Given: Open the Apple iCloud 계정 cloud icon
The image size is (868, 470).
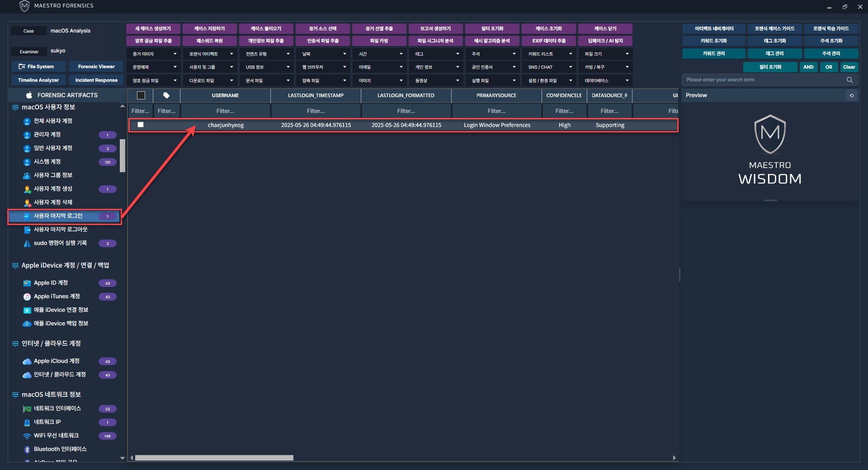Looking at the screenshot, I should click(x=27, y=361).
